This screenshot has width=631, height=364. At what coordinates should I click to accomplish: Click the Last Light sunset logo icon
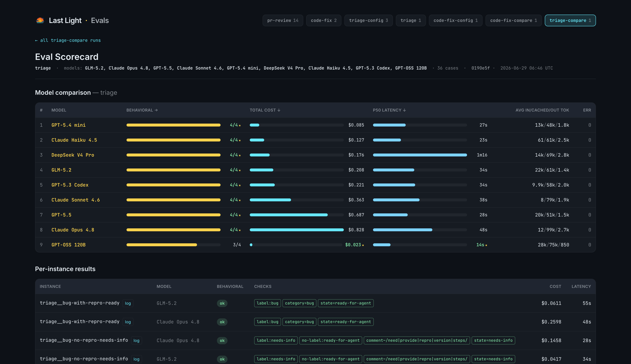[40, 20]
